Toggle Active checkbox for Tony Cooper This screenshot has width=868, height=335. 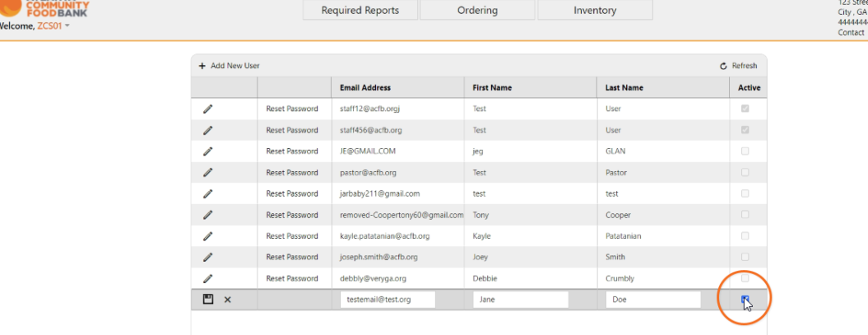[x=745, y=215]
